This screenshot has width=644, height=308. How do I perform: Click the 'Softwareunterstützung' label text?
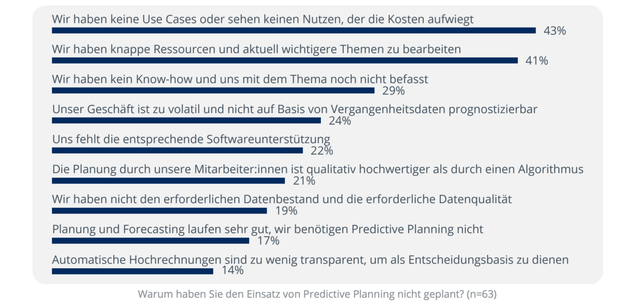coord(191,139)
